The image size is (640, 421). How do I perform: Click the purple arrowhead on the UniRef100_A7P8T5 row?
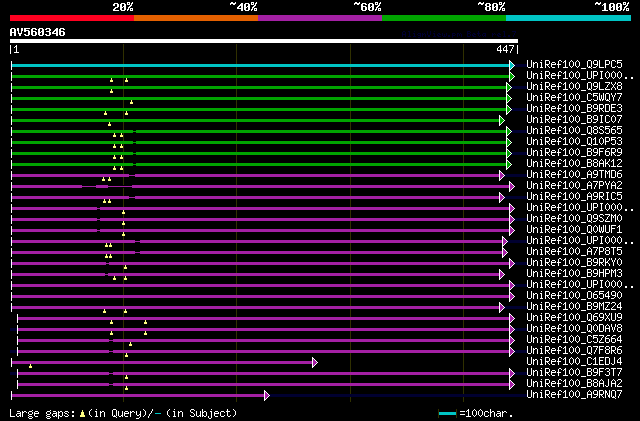point(505,253)
